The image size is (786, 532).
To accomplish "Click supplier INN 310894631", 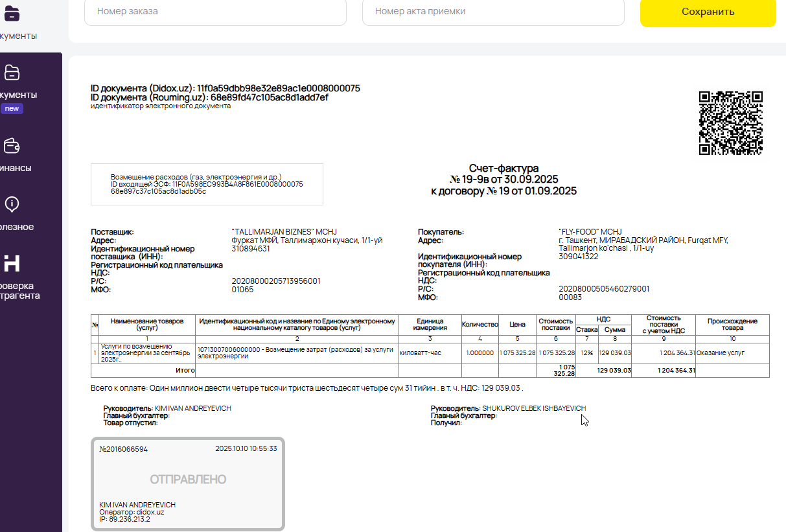I will pos(251,249).
